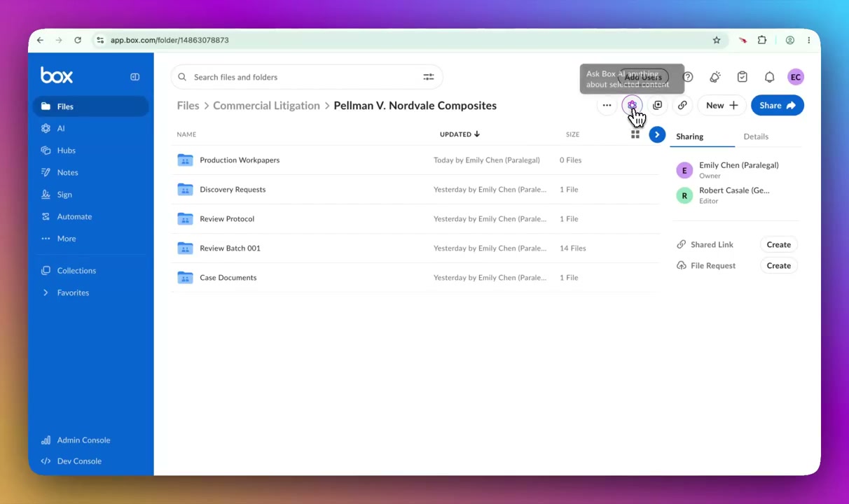
Task: Open the tasks clipboard icon
Action: pos(742,77)
